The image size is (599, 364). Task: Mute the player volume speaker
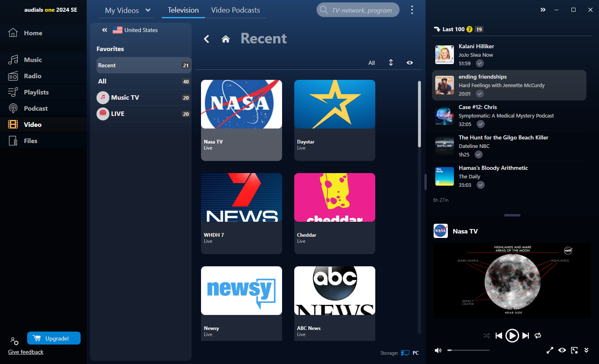click(438, 350)
